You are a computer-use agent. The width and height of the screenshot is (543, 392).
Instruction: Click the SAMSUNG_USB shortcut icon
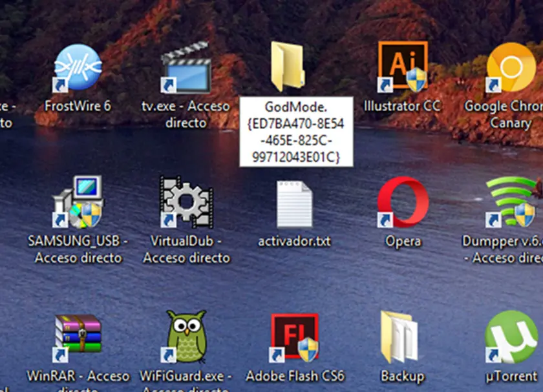point(78,201)
